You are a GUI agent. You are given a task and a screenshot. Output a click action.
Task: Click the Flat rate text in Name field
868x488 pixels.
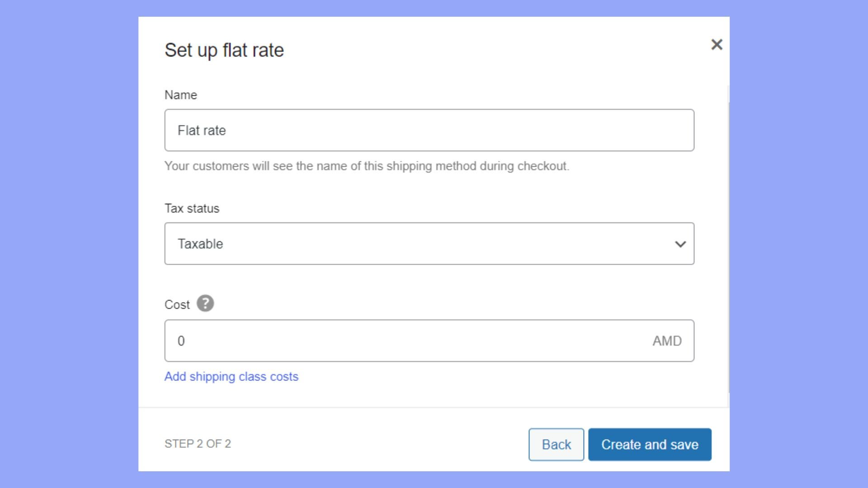click(x=202, y=131)
